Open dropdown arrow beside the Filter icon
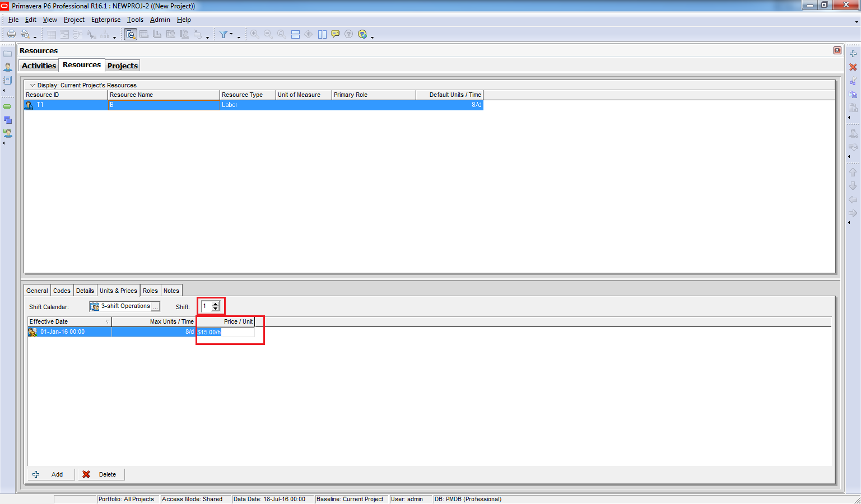This screenshot has height=504, width=861. pos(231,34)
